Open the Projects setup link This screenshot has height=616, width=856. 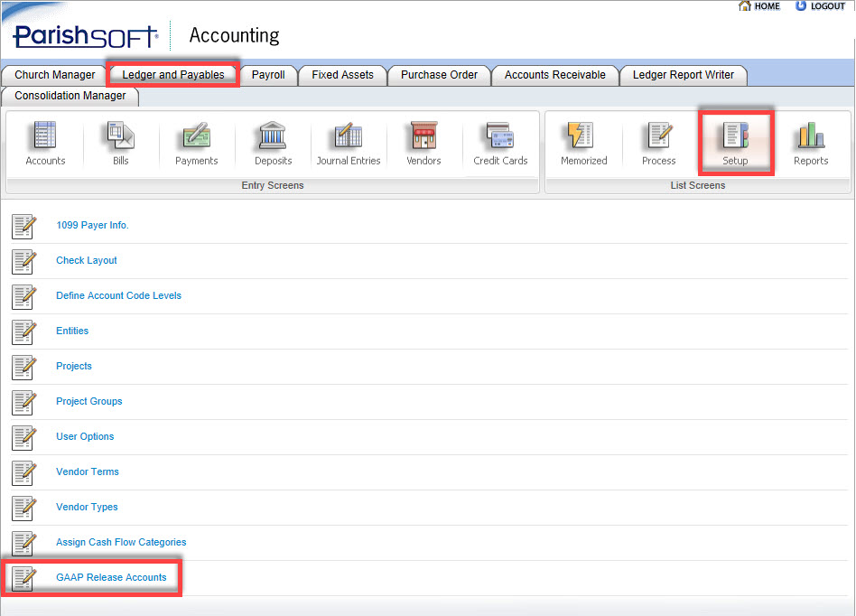tap(74, 366)
